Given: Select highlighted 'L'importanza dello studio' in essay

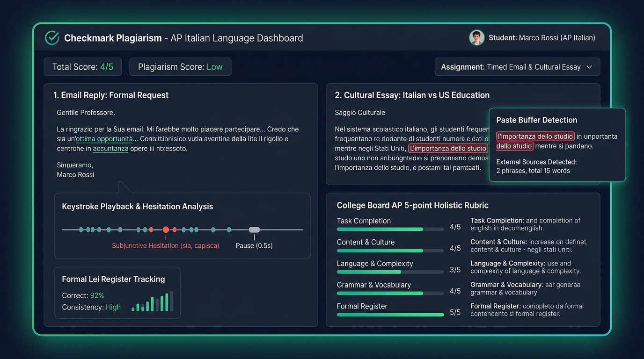Looking at the screenshot, I should coord(448,148).
